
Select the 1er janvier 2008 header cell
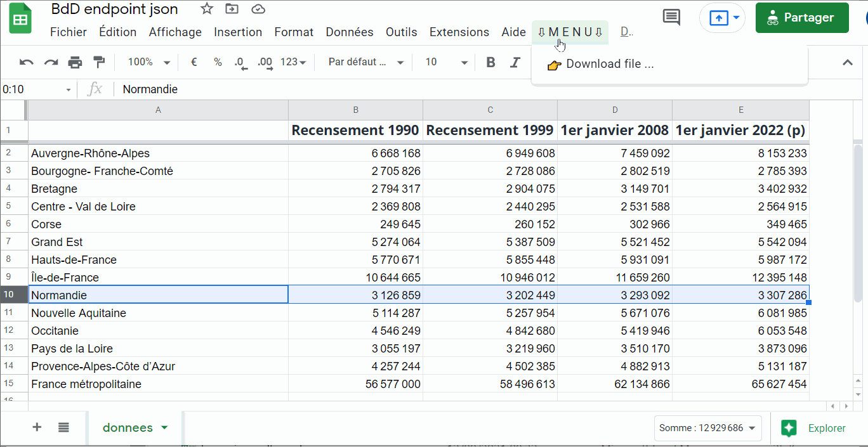tap(615, 130)
